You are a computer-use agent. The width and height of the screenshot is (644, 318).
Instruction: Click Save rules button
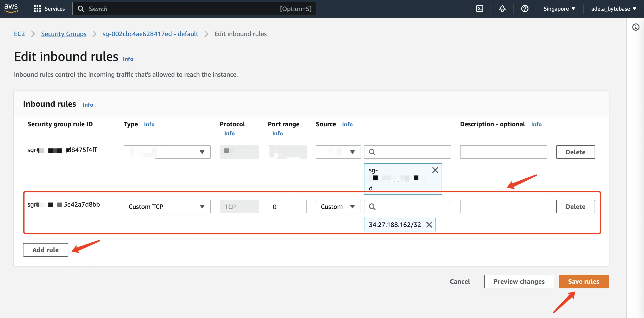[x=584, y=281]
